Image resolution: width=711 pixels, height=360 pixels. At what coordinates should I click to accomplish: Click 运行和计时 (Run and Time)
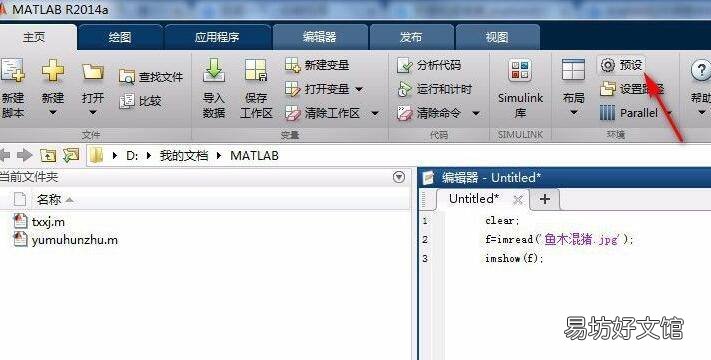434,89
